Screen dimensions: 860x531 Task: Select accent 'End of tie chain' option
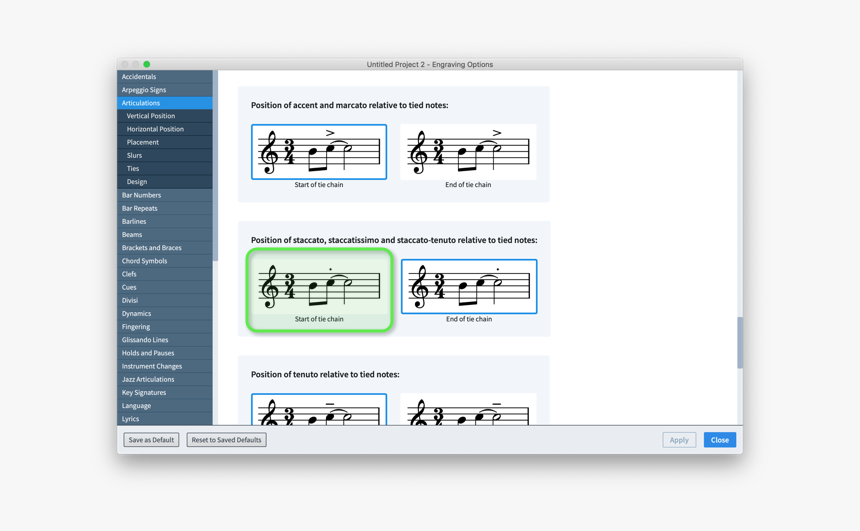467,152
